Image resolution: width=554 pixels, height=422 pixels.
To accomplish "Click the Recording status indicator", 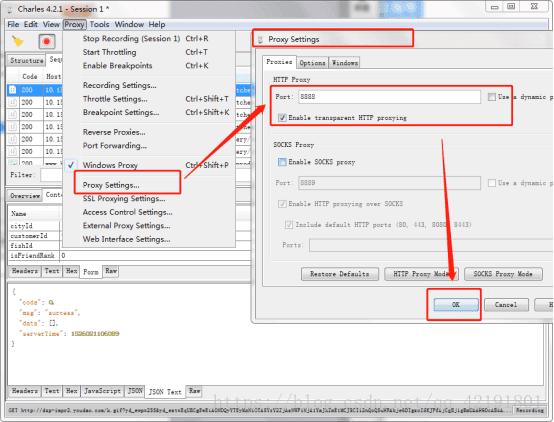I will [x=529, y=410].
